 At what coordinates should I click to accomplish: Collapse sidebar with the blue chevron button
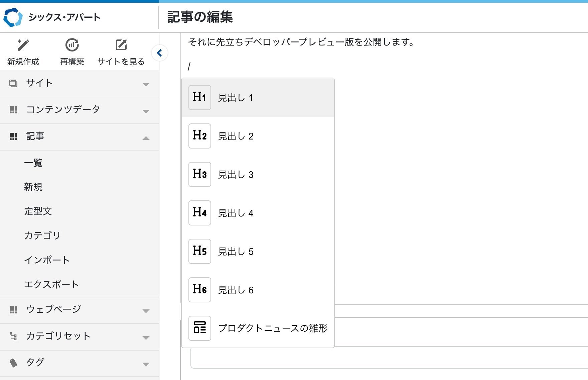click(159, 53)
